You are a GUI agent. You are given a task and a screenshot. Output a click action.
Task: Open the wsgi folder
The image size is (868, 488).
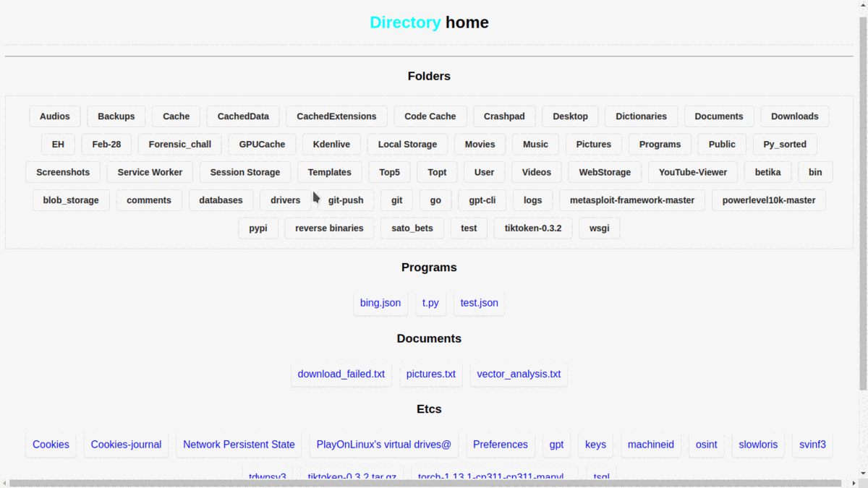[x=600, y=228]
